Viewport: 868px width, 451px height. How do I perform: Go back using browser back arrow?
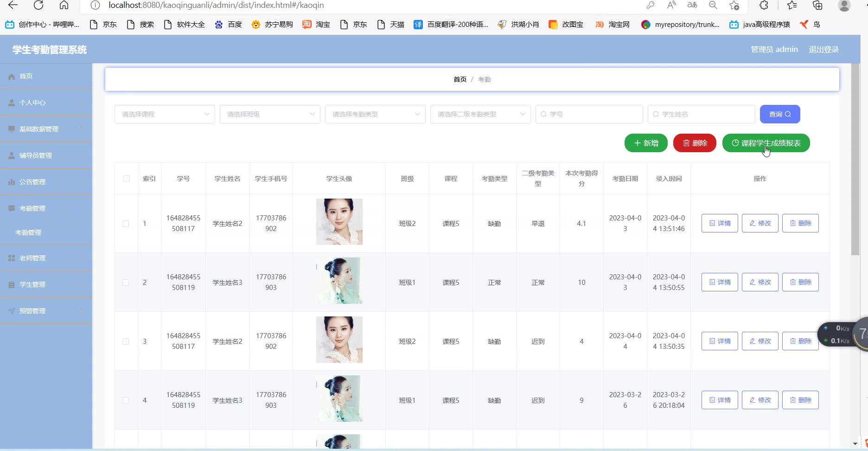click(x=13, y=5)
